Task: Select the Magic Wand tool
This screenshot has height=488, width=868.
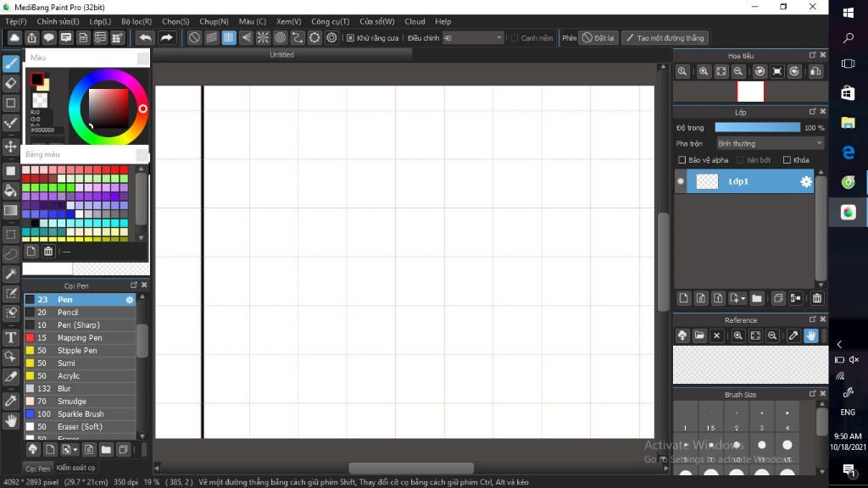Action: [x=10, y=274]
